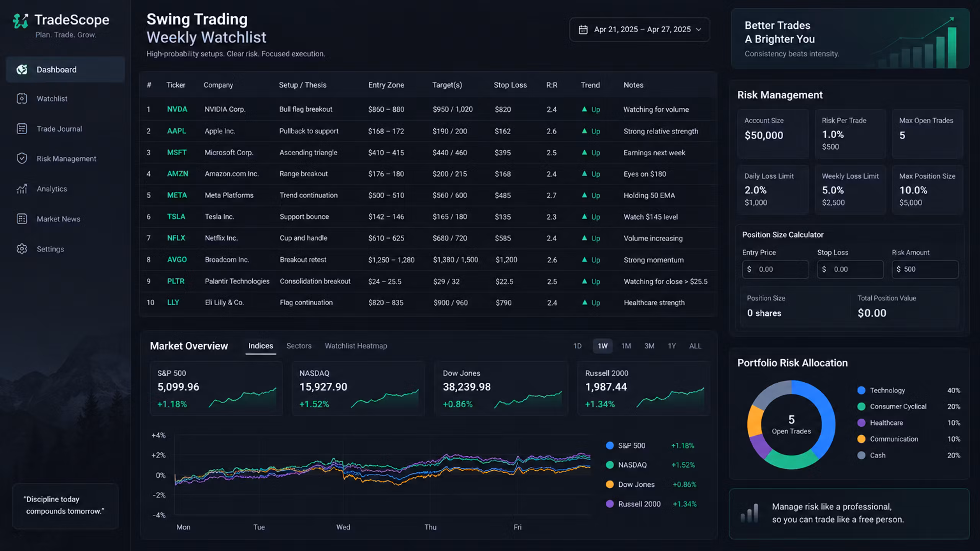Click the Entry Price input field
This screenshot has width=980, height=551.
[x=775, y=269]
